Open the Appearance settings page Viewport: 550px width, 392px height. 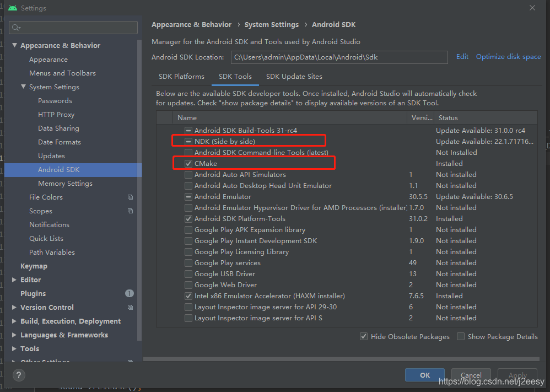[x=48, y=60]
